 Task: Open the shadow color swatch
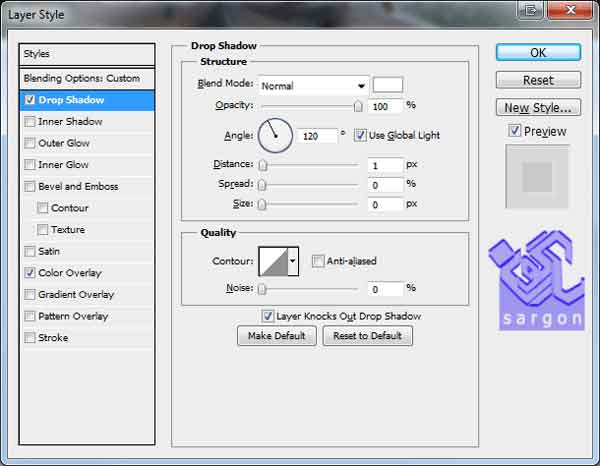coord(388,85)
